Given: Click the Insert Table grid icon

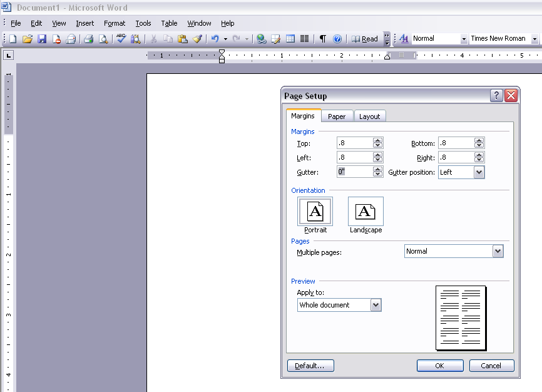Looking at the screenshot, I should 290,39.
